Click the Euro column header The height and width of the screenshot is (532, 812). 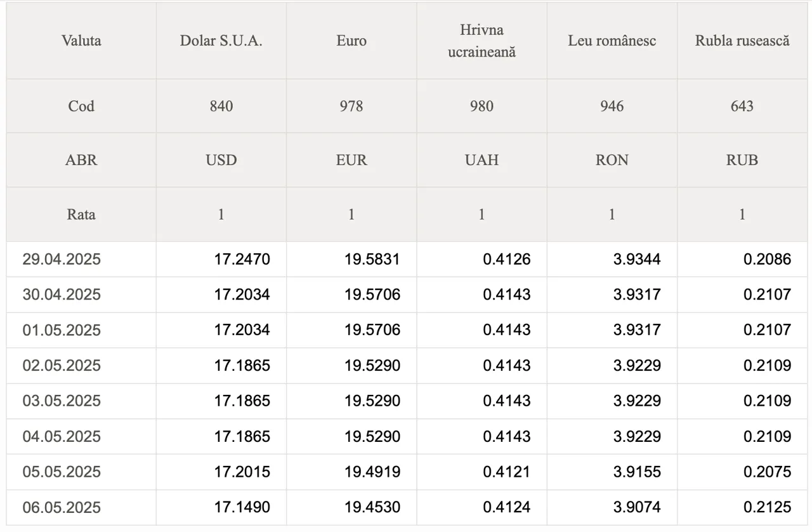click(351, 41)
